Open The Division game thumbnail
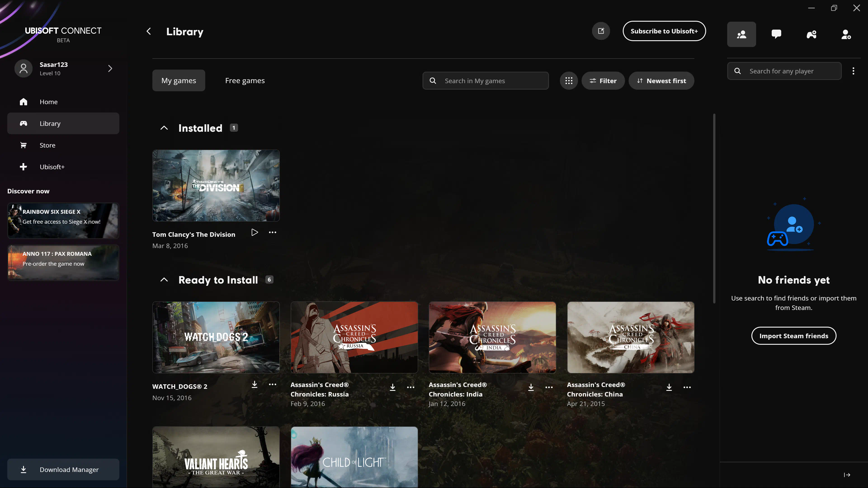This screenshot has height=488, width=868. [x=216, y=185]
